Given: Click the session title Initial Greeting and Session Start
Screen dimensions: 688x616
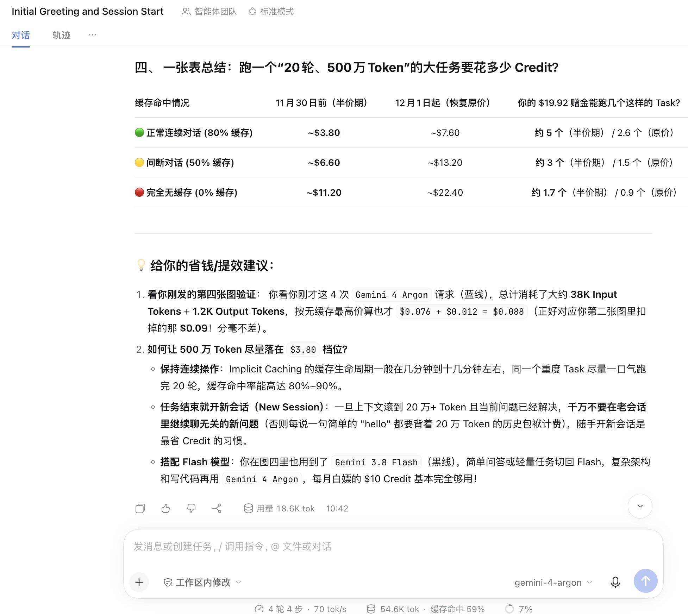Looking at the screenshot, I should click(87, 12).
